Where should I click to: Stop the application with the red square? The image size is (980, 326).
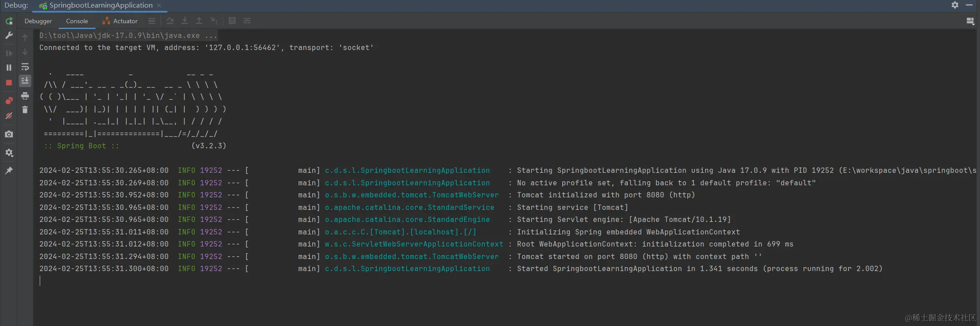[x=9, y=83]
